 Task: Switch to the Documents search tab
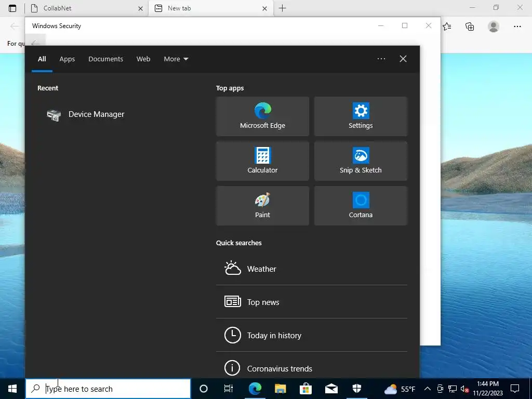click(x=105, y=59)
